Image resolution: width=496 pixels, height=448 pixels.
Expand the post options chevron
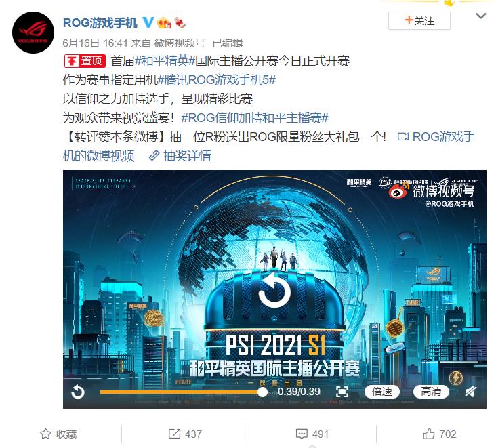tap(481, 16)
